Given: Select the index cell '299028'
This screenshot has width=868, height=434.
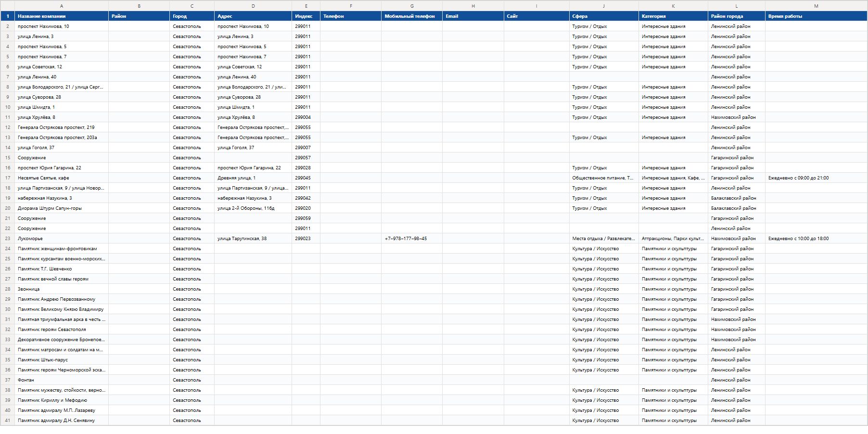Looking at the screenshot, I should [306, 168].
